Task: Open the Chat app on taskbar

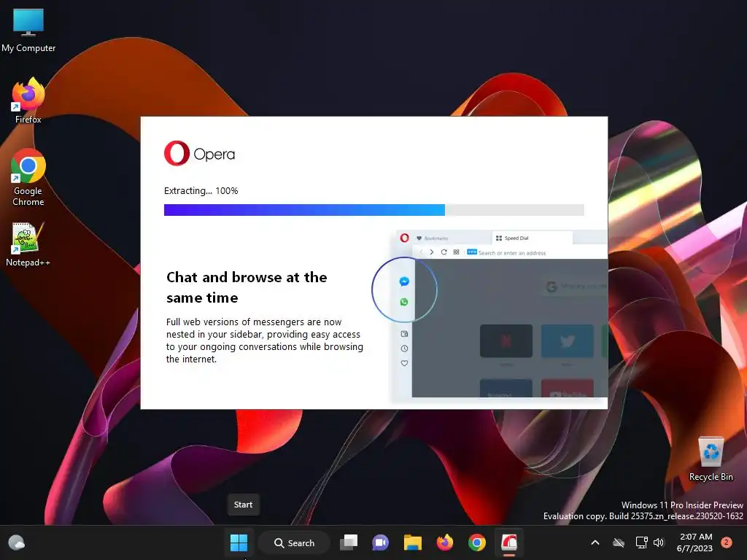Action: coord(380,542)
